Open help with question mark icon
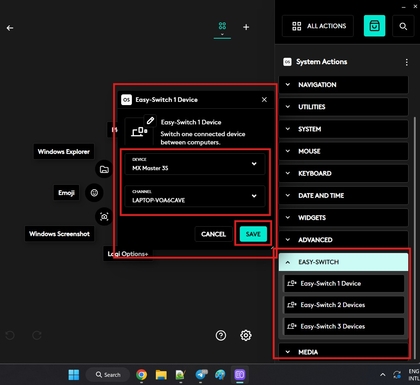Image resolution: width=420 pixels, height=385 pixels. pos(221,335)
